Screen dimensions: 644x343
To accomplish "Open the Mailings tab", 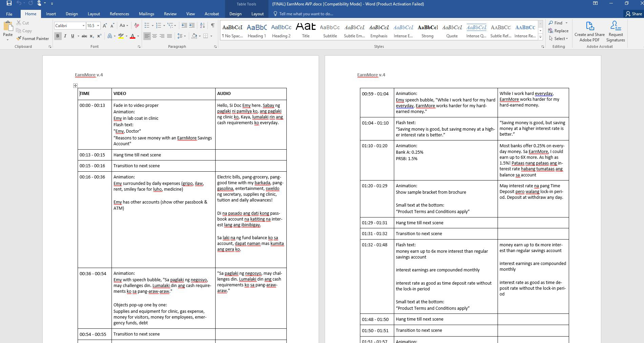I will [x=146, y=14].
